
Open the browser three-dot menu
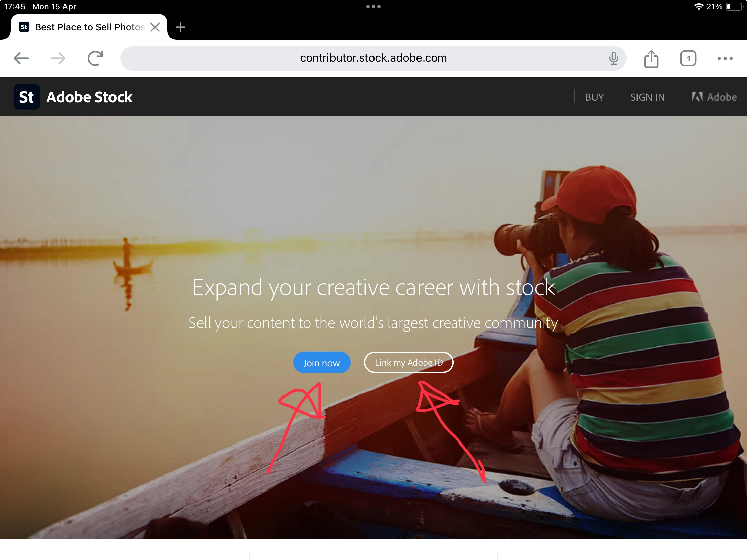point(725,58)
